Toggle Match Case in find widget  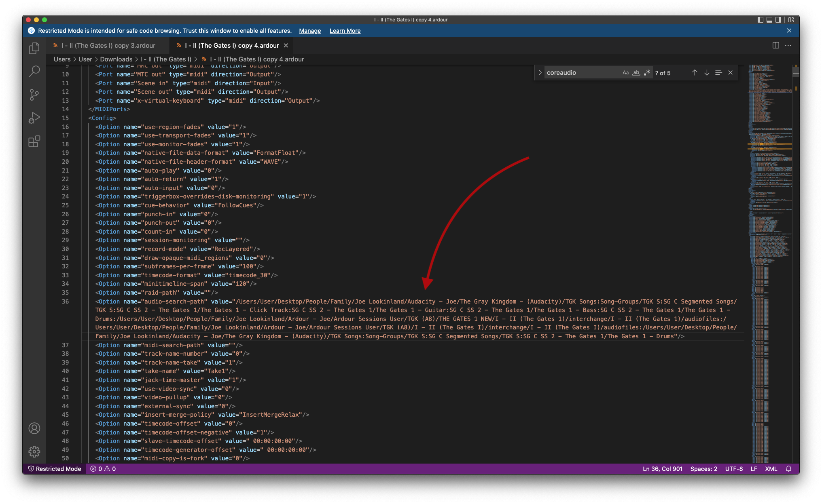(625, 73)
